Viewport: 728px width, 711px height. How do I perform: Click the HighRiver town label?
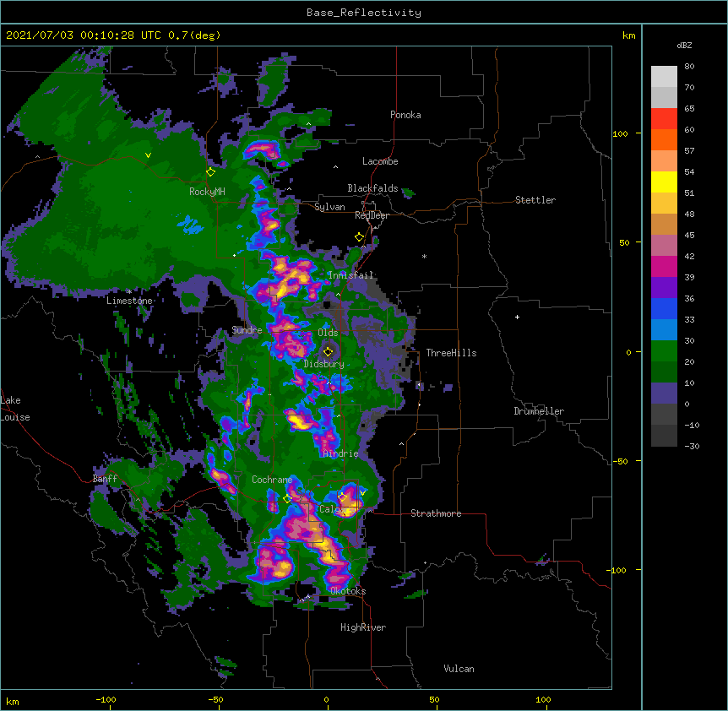click(x=363, y=627)
